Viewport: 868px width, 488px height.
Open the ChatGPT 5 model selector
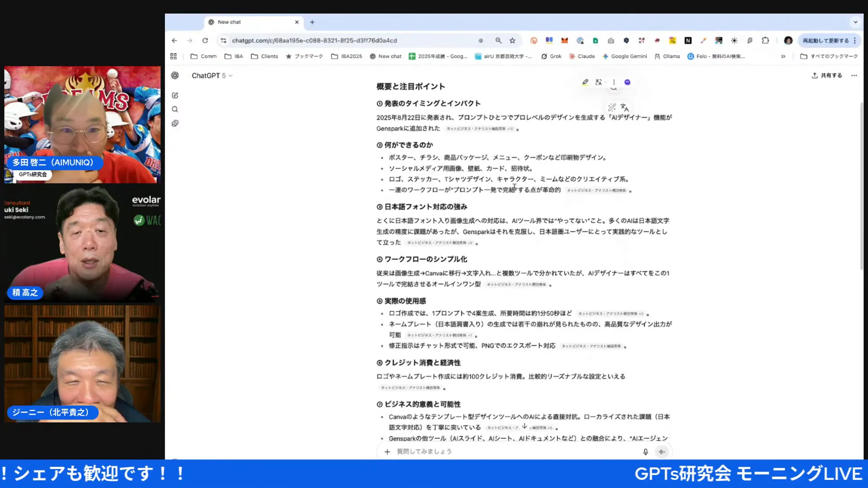point(212,75)
